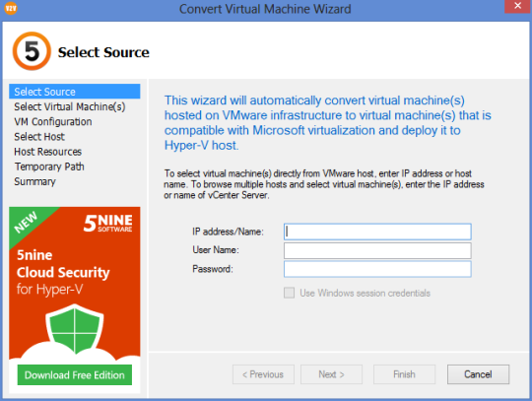Screen dimensions: 532x401
Task: Cancel the wizard
Action: (478, 374)
